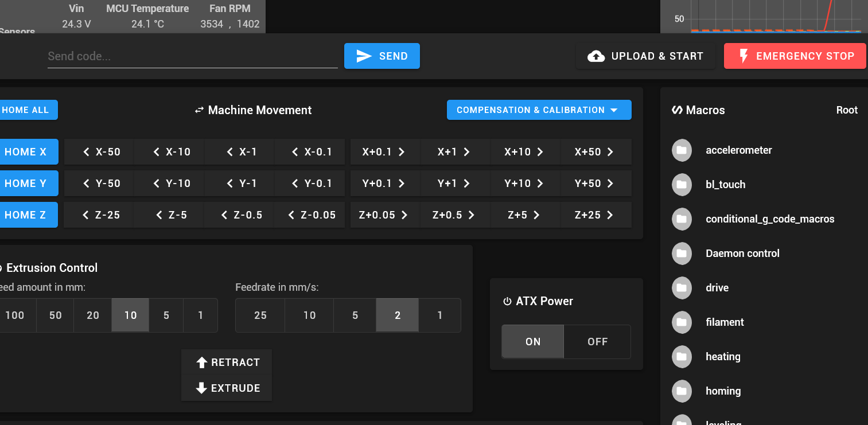Click the lightning bolt emergency icon
The height and width of the screenshot is (425, 868).
(744, 56)
